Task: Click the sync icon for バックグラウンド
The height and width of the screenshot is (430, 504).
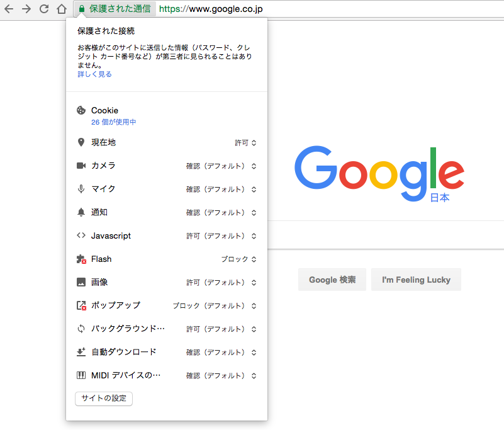Action: pyautogui.click(x=81, y=329)
